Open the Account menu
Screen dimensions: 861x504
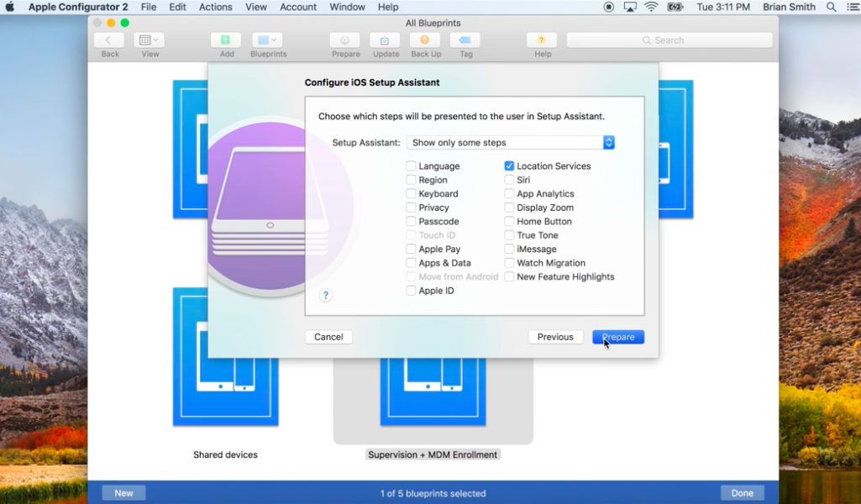(x=298, y=7)
